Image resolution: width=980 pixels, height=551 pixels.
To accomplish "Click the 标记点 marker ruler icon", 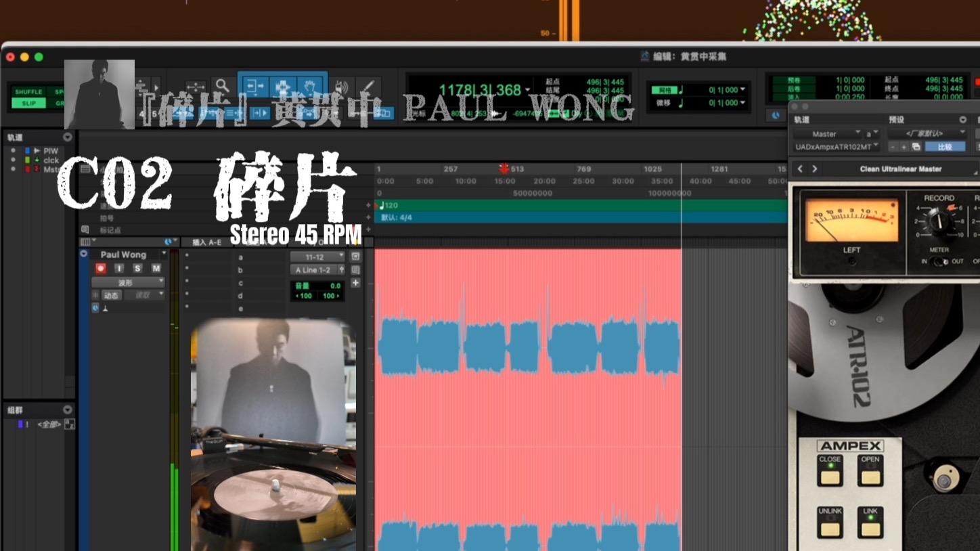I will click(x=85, y=230).
